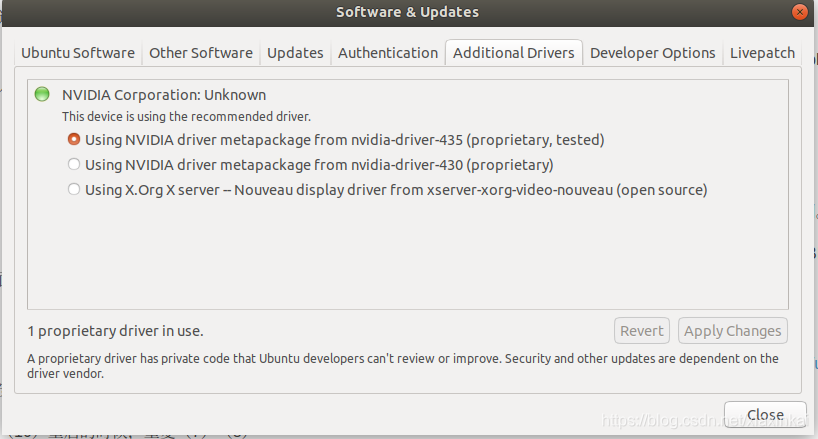Switch to the Other Software tab

(x=201, y=53)
